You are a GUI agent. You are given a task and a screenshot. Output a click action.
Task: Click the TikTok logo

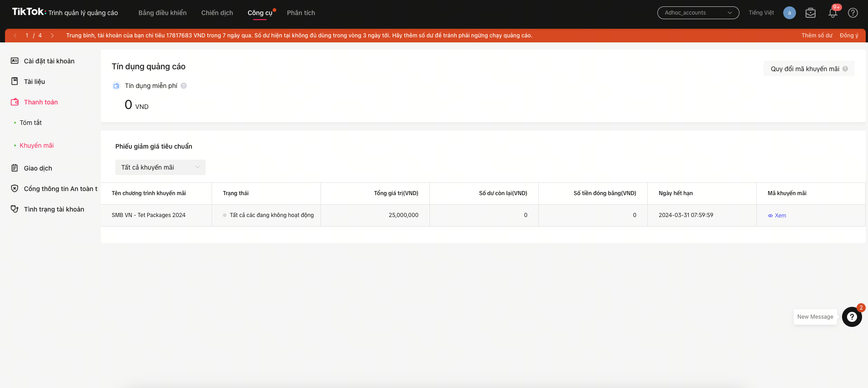pyautogui.click(x=28, y=12)
